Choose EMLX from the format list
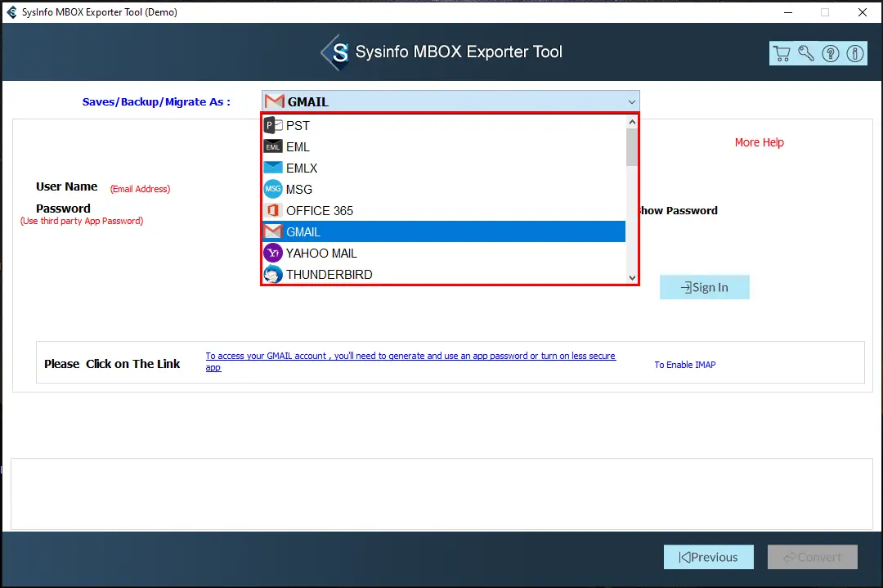The height and width of the screenshot is (588, 883). tap(444, 168)
